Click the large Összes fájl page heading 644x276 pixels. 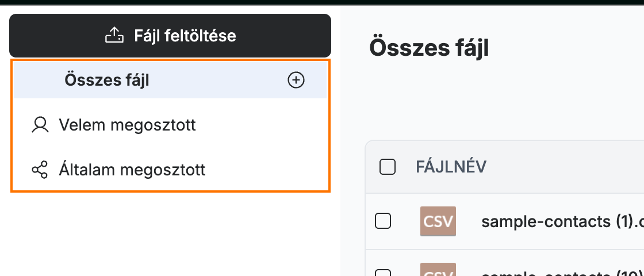(x=429, y=48)
